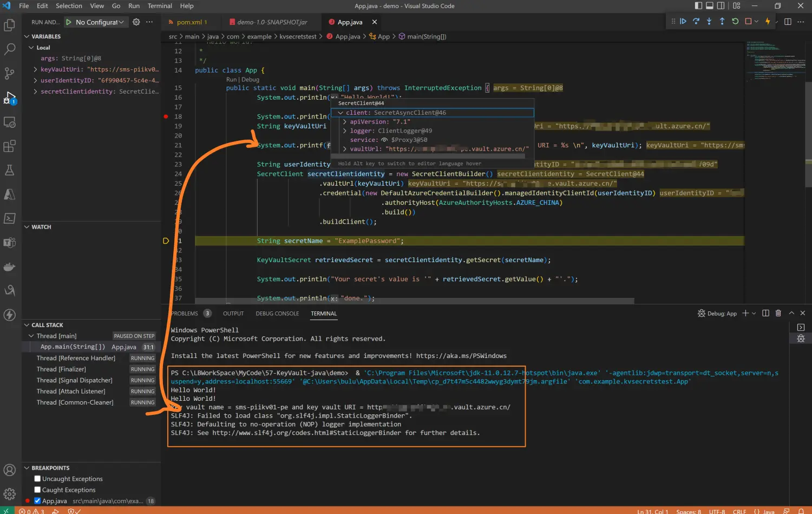Collapse the Local variables scope
812x514 pixels.
tap(31, 48)
